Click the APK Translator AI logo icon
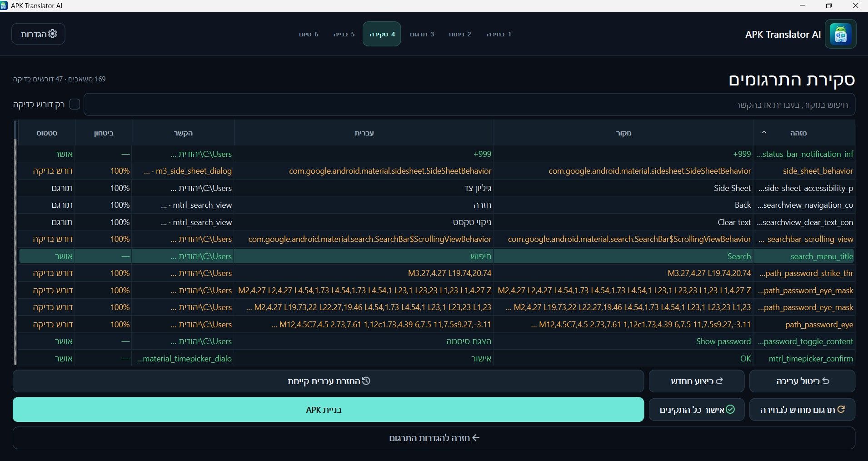This screenshot has height=461, width=868. [840, 34]
